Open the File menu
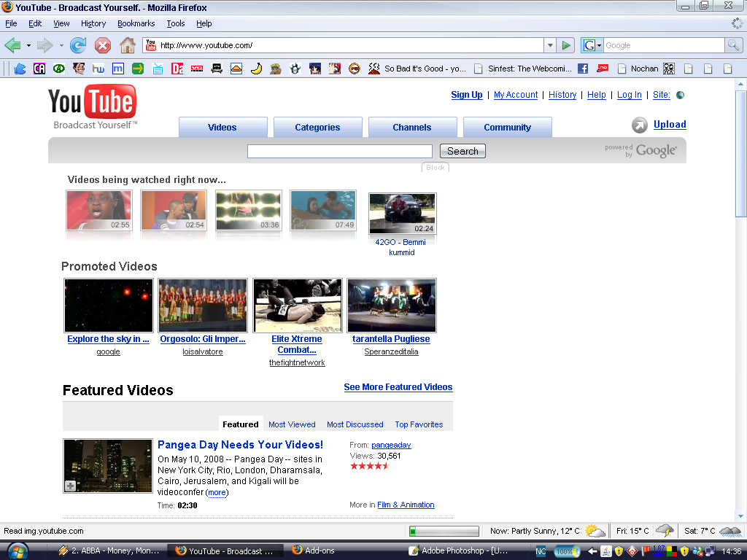Screen dimensions: 747x560 click(x=11, y=23)
